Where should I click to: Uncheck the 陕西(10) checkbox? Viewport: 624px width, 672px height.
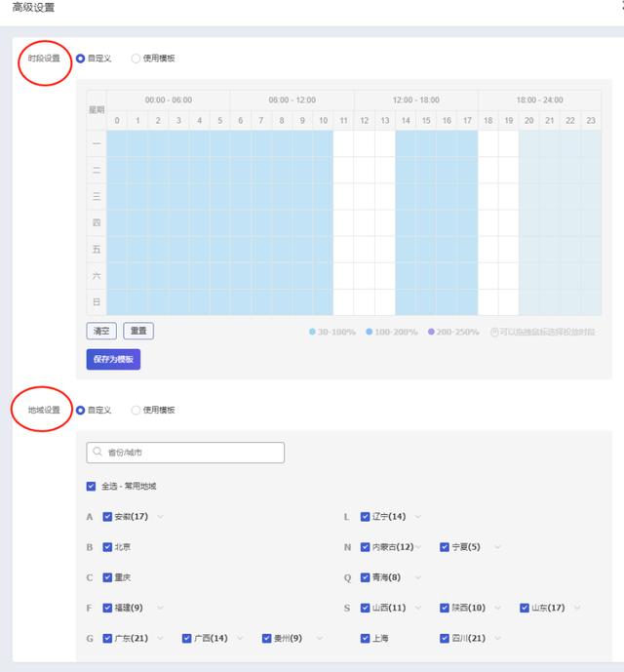tap(445, 608)
